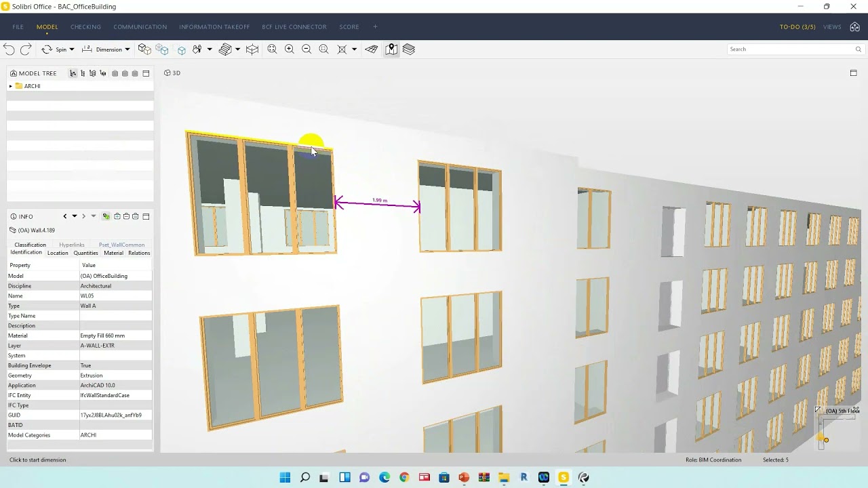Viewport: 868px width, 488px height.
Task: Toggle the Model Tree panel window mode icon
Action: 146,73
